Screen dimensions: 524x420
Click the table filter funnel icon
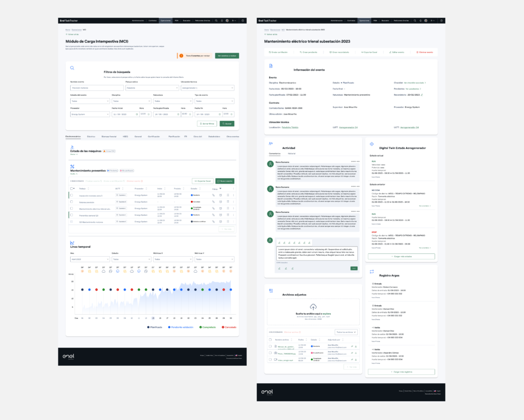click(220, 189)
